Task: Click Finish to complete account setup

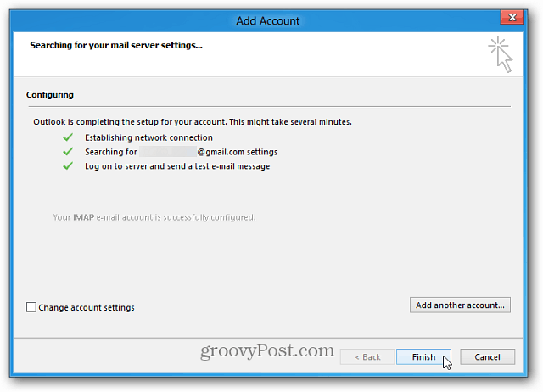Action: 423,357
